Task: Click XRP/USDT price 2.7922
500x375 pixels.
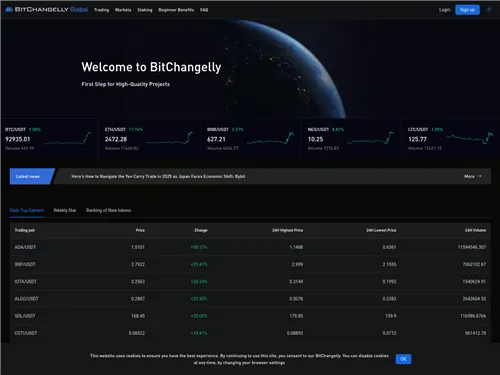Action: [x=138, y=264]
